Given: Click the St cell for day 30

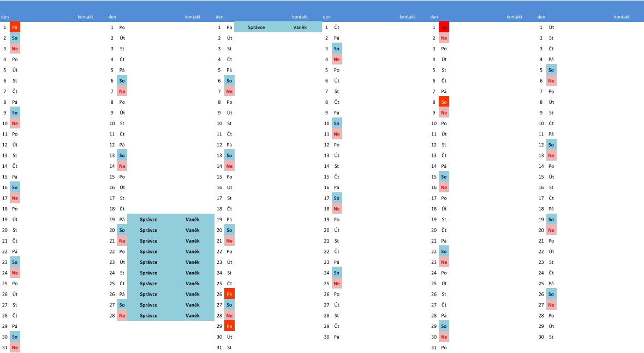Looking at the screenshot, I should (551, 337).
